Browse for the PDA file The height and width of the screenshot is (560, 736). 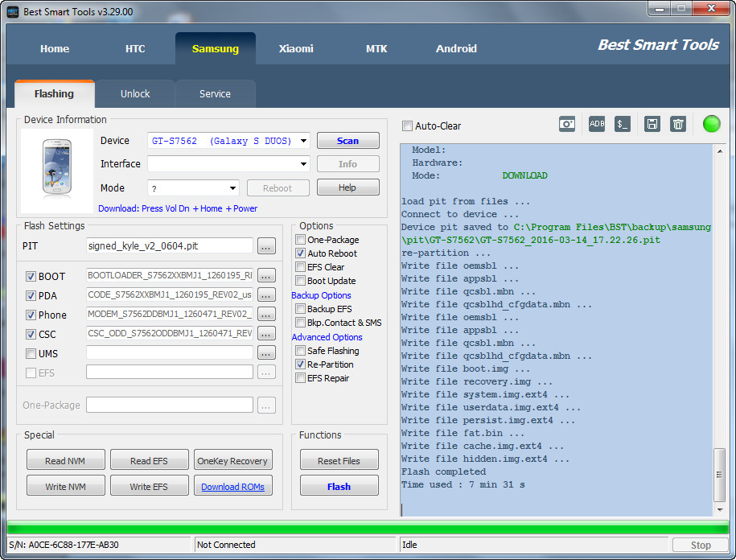point(266,294)
